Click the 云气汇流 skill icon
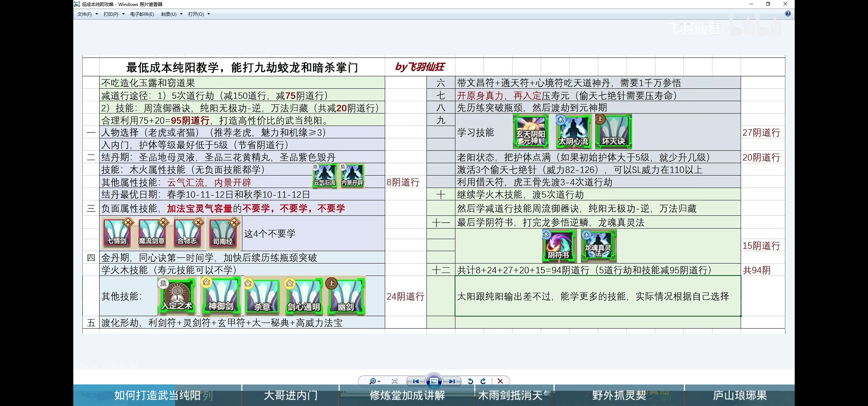Viewport: 868px width, 406px height. tap(325, 176)
